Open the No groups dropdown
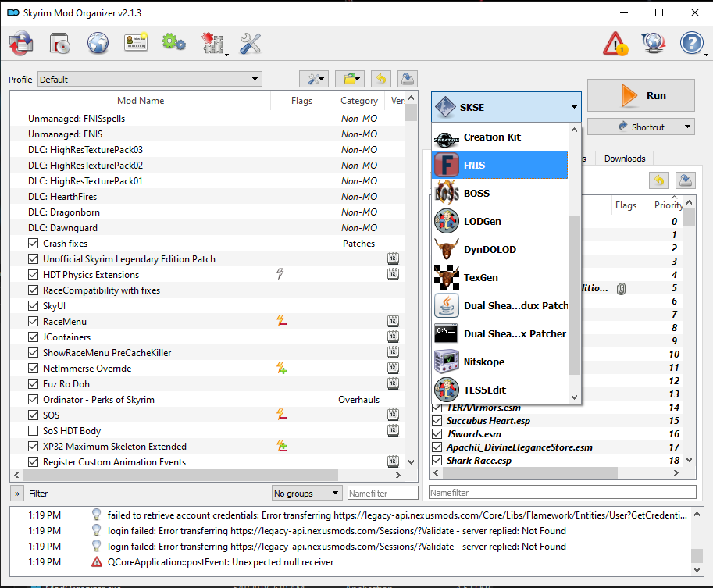This screenshot has height=588, width=713. pos(306,493)
